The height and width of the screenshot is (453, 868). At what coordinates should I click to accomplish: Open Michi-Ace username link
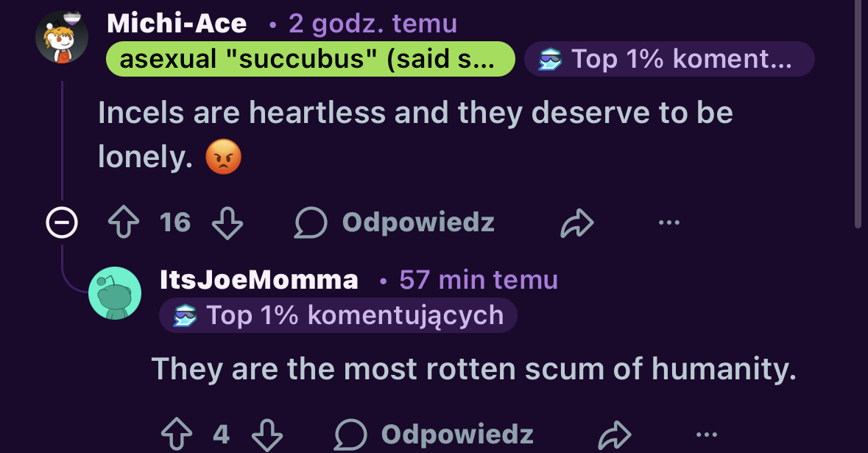[x=177, y=24]
